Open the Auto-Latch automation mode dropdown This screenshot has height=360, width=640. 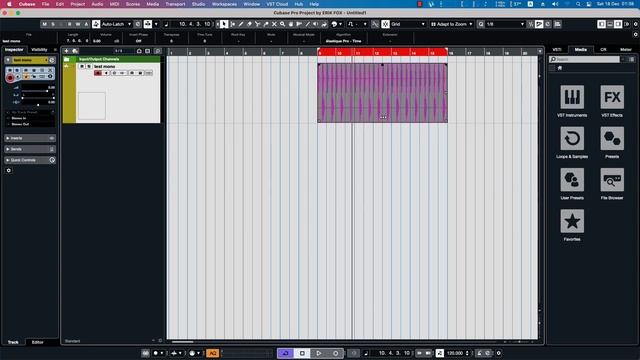coord(116,24)
